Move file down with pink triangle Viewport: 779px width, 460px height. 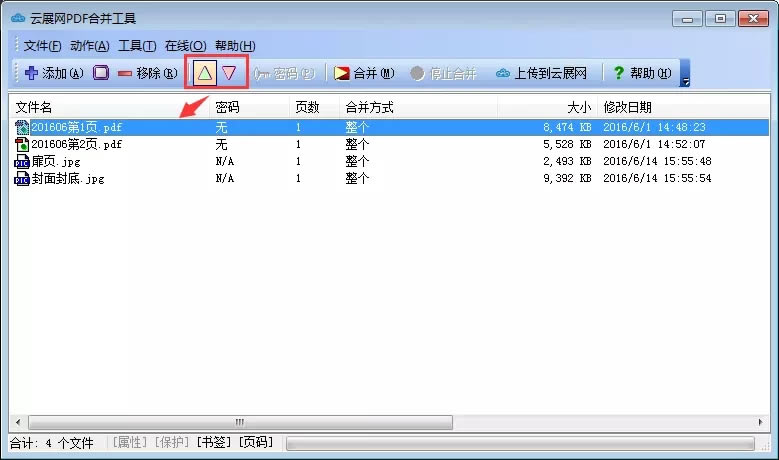point(229,73)
